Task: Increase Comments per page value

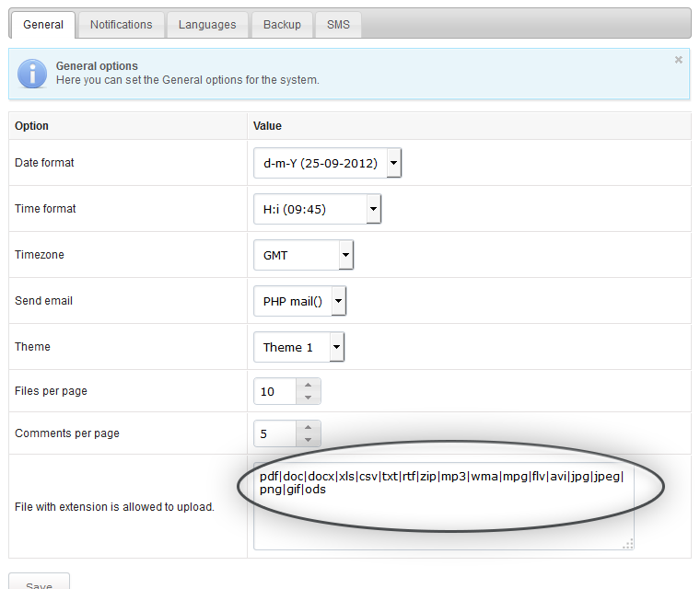Action: (308, 427)
